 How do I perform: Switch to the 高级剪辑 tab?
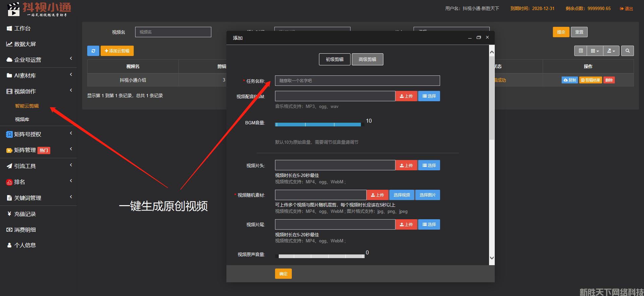(x=367, y=59)
